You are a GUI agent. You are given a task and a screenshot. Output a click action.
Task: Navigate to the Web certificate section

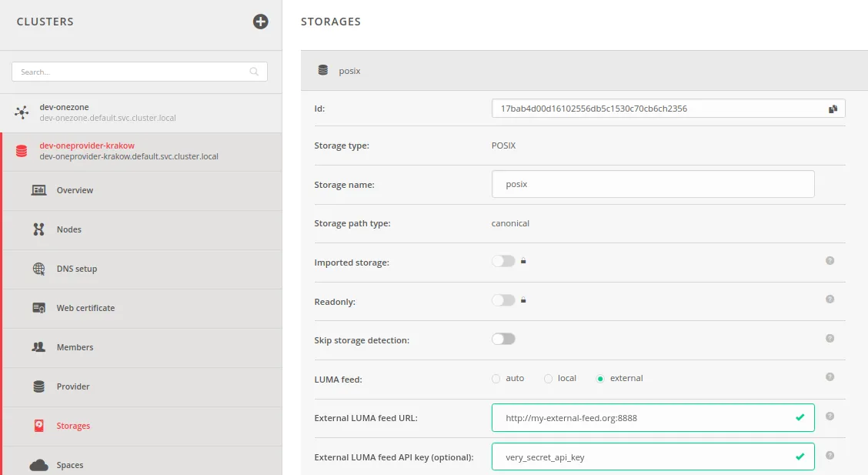(x=84, y=308)
